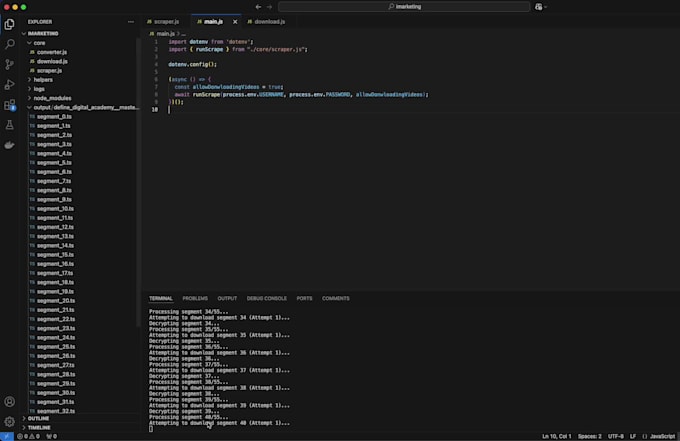
Task: Select segment_31.ts file
Action: pos(55,402)
